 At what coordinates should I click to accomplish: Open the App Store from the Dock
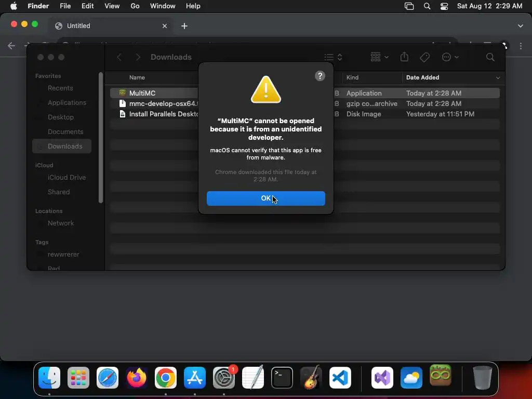click(x=195, y=378)
